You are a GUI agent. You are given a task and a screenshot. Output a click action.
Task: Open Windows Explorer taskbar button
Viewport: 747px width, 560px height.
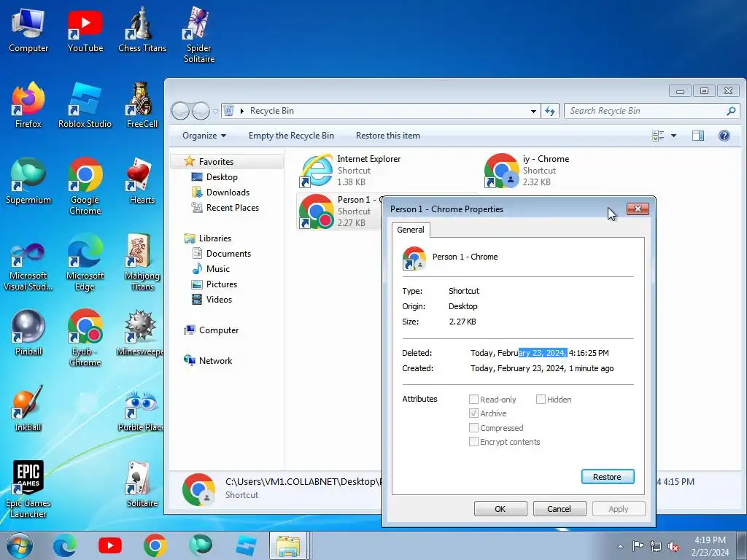tap(289, 545)
